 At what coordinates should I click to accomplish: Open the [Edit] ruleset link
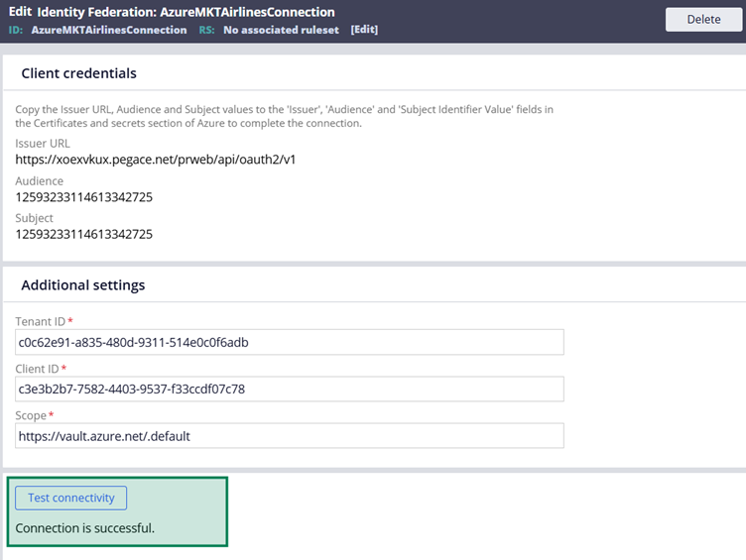point(364,30)
